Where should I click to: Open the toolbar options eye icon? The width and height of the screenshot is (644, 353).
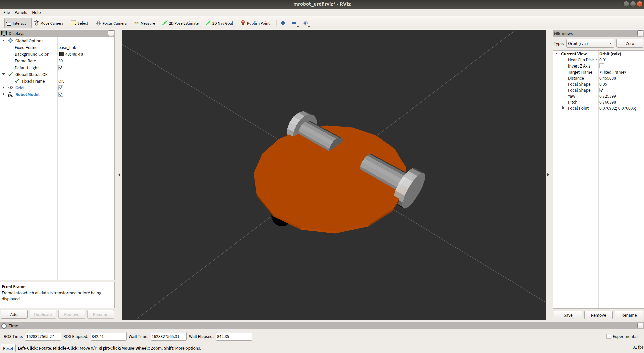point(305,23)
